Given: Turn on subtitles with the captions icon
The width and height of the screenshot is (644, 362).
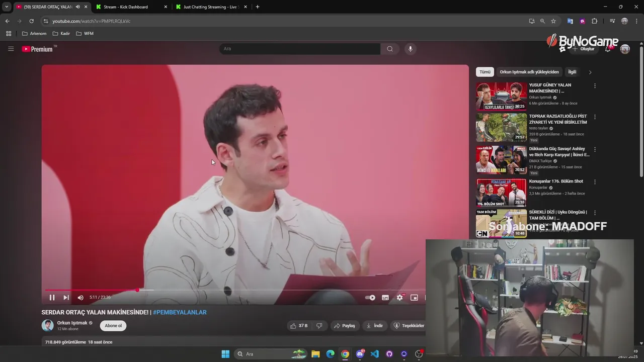Looking at the screenshot, I should pyautogui.click(x=385, y=298).
